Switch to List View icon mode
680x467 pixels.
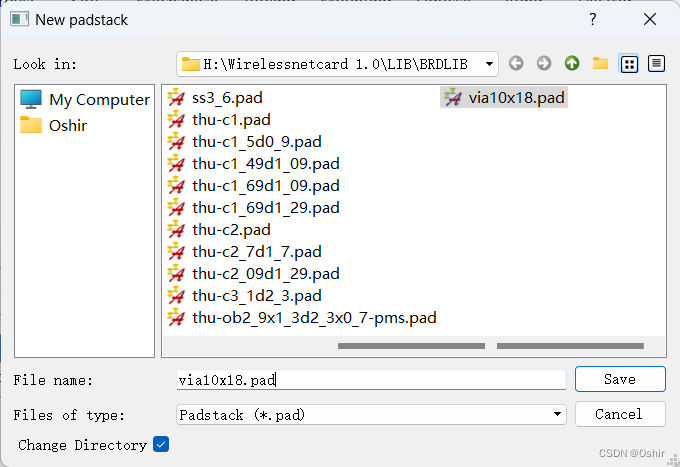point(629,64)
